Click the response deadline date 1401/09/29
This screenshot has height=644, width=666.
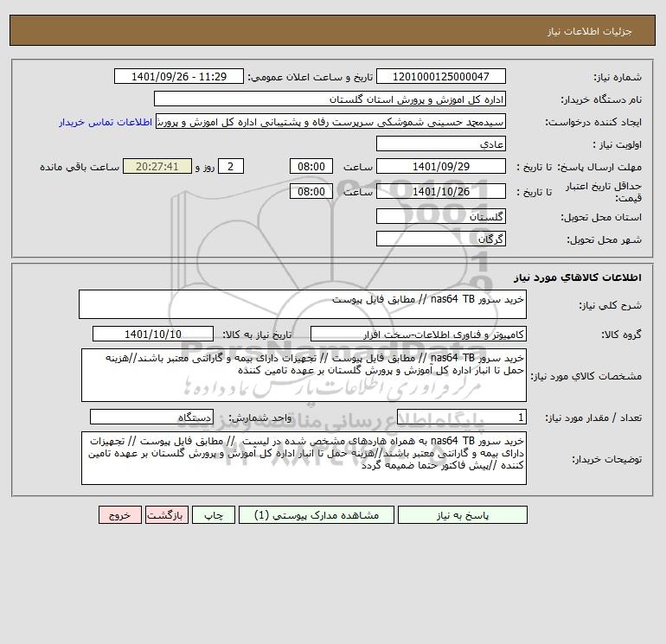coord(441,167)
